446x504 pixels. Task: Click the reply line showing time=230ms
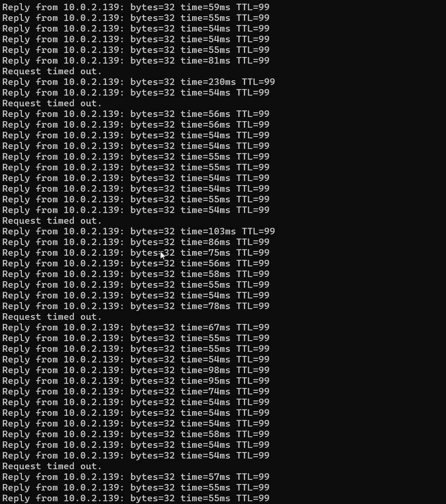139,82
